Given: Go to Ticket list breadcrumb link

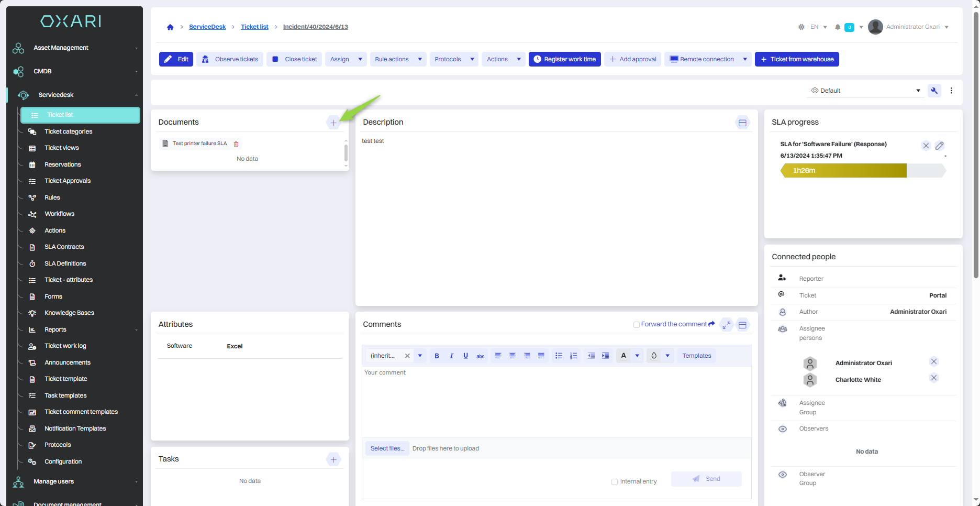Looking at the screenshot, I should [x=254, y=27].
